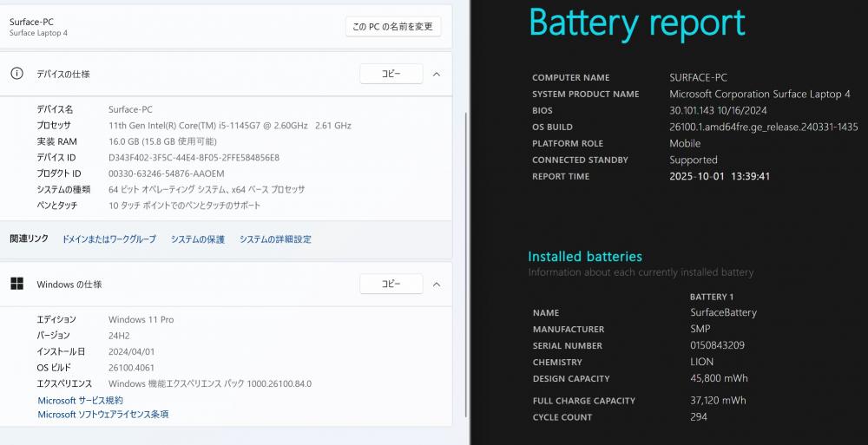Click the device specifications info icon
This screenshot has height=445, width=868.
pyautogui.click(x=17, y=74)
